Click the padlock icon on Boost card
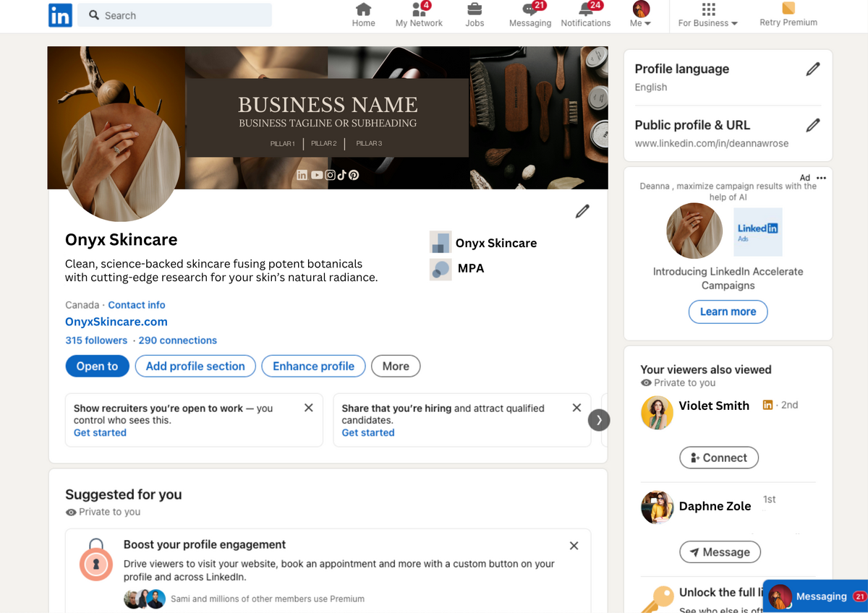Screen dimensions: 868x613 pyautogui.click(x=96, y=560)
